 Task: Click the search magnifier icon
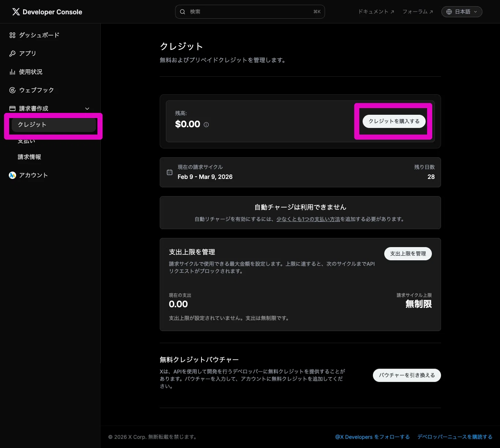[182, 12]
